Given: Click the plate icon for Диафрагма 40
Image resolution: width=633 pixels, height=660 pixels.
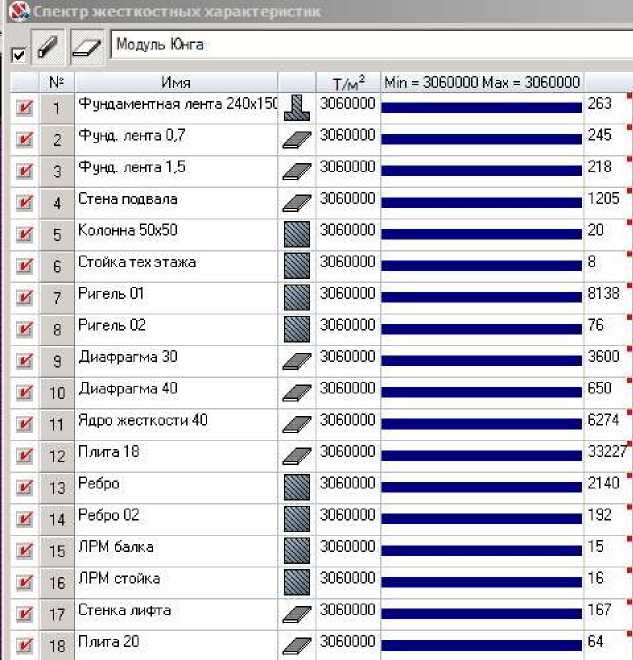Looking at the screenshot, I should (297, 392).
